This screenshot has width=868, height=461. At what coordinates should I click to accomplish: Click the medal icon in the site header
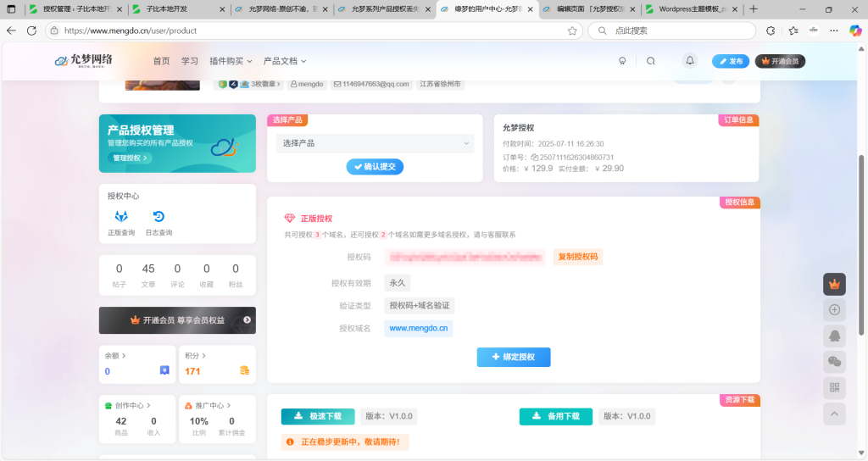(x=622, y=61)
